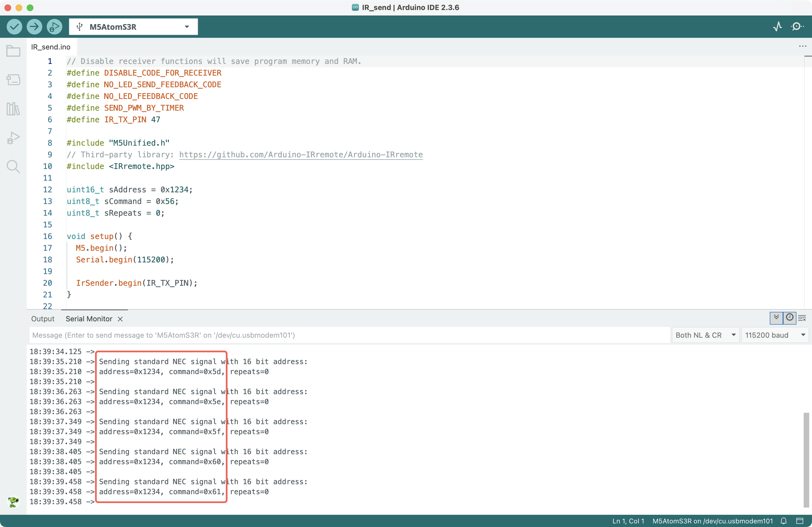This screenshot has height=527, width=812.
Task: Select the Serial Monitor tab
Action: click(x=89, y=319)
